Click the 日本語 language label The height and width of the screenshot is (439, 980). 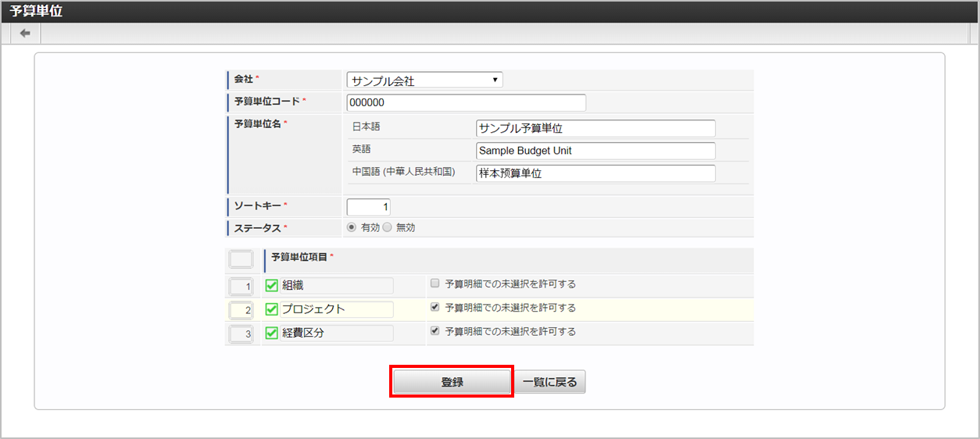(x=366, y=127)
